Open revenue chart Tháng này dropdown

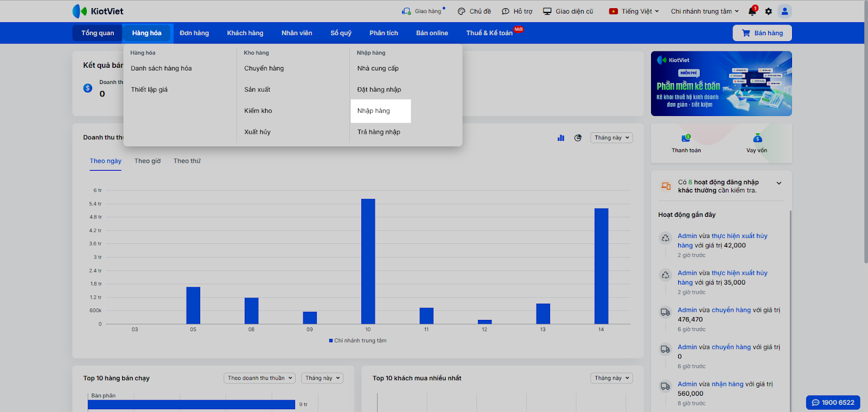(x=611, y=138)
